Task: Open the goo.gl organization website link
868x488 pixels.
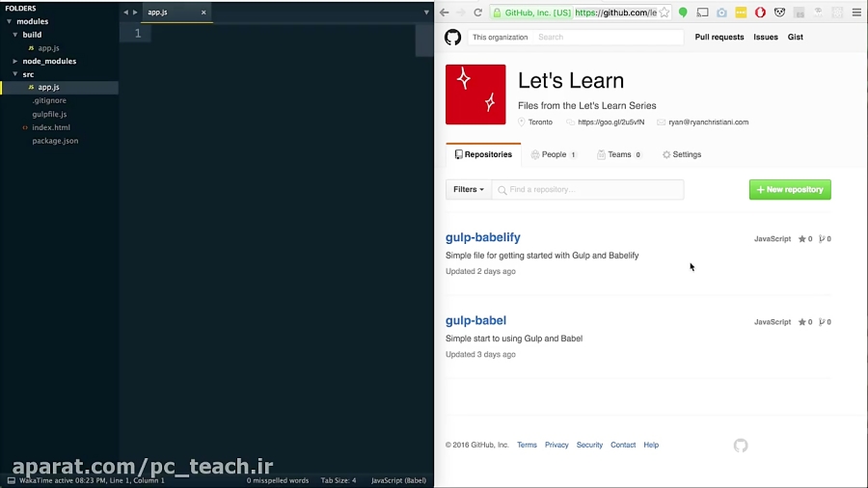Action: tap(610, 122)
